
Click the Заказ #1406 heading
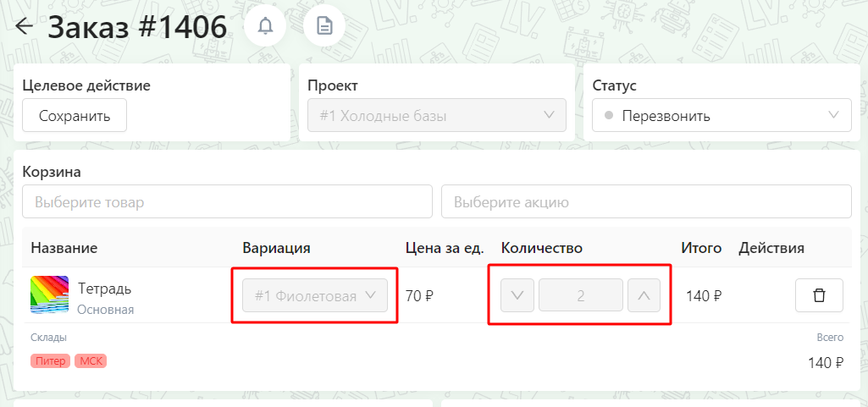tap(137, 26)
